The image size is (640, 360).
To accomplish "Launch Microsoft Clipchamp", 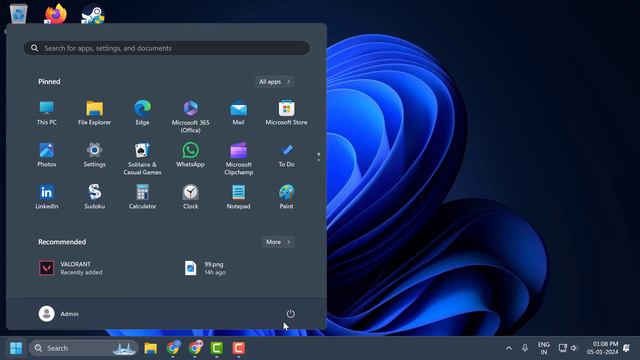I will tap(238, 159).
